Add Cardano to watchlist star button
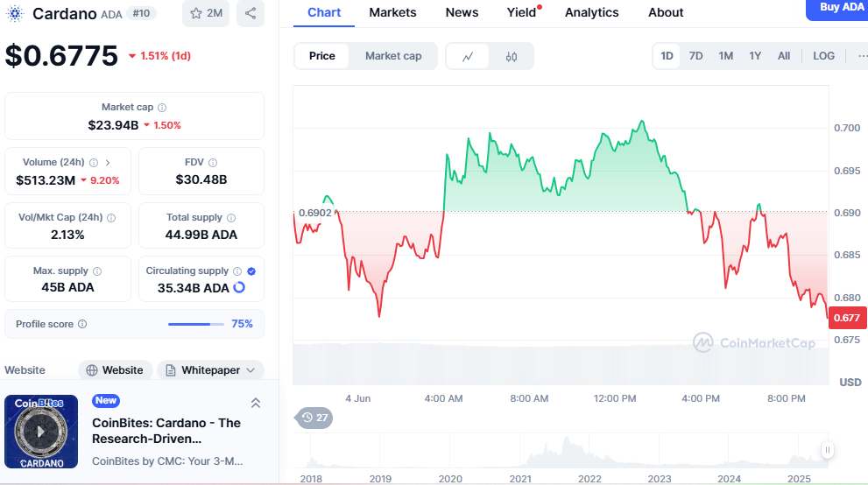 click(x=206, y=13)
